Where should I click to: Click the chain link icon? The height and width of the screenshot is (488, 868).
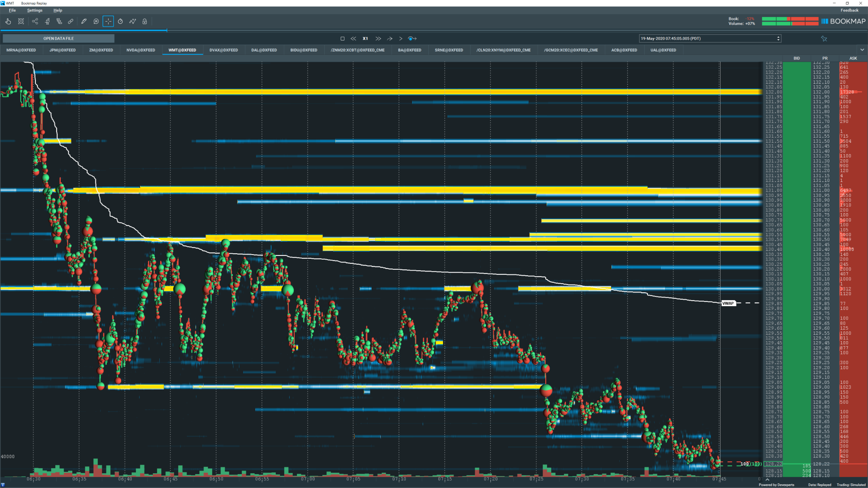coord(71,21)
